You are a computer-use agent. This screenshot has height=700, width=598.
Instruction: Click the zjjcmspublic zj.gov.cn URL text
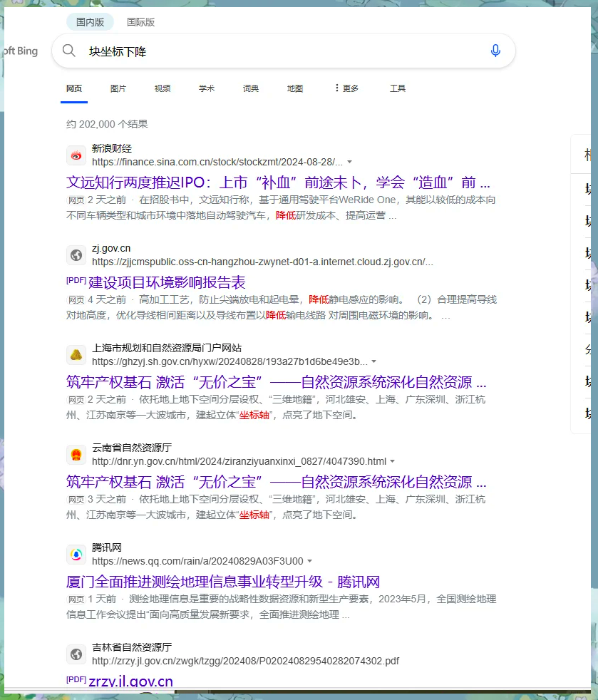tap(262, 262)
